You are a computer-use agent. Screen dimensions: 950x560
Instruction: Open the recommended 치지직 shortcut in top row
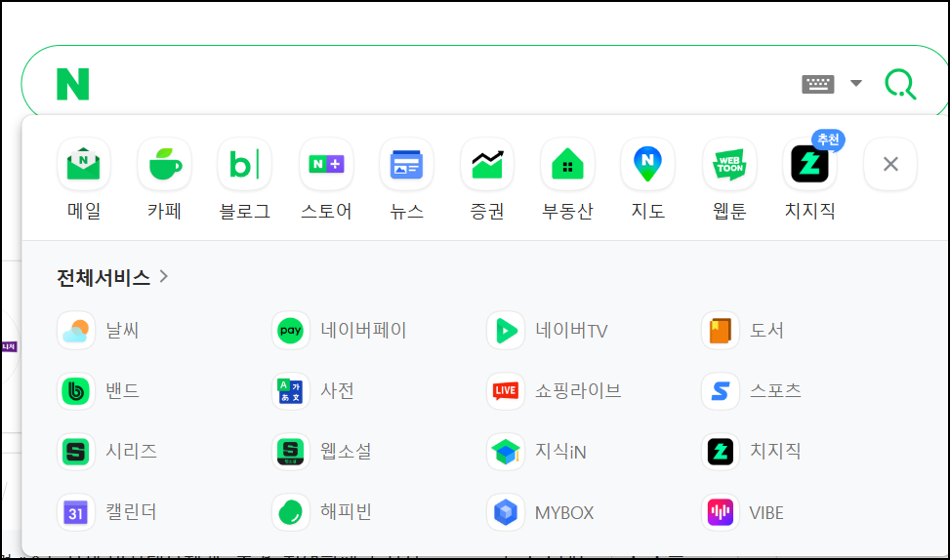click(810, 164)
